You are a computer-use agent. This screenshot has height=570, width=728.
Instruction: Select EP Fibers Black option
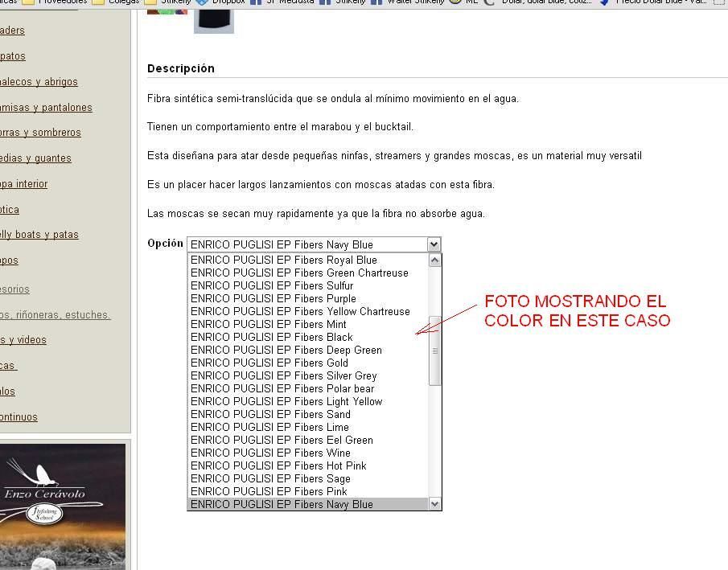308,337
